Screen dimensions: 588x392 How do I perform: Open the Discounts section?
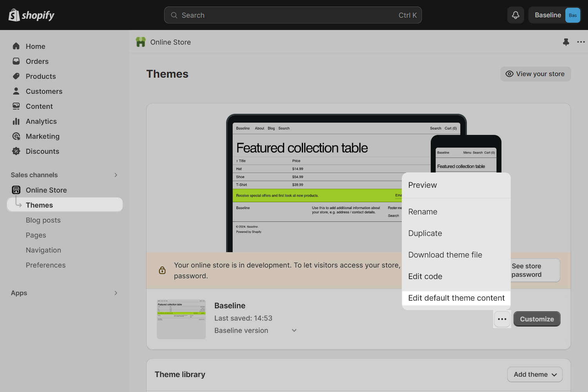(x=16, y=151)
